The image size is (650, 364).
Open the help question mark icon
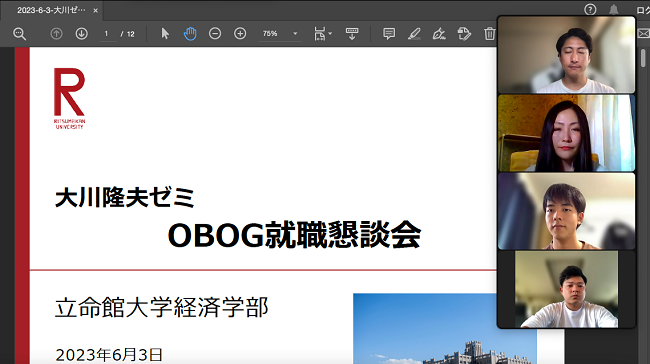[590, 10]
